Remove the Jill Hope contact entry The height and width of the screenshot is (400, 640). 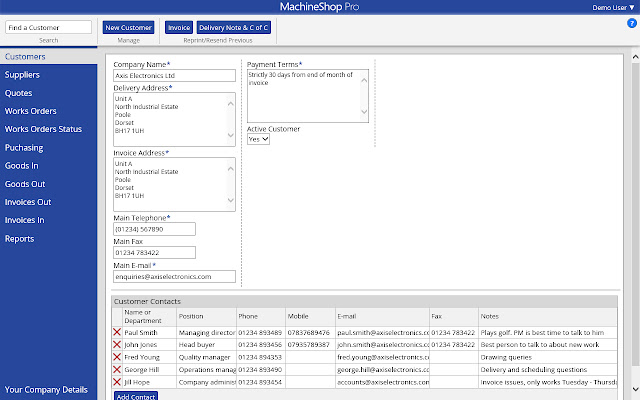pos(117,382)
